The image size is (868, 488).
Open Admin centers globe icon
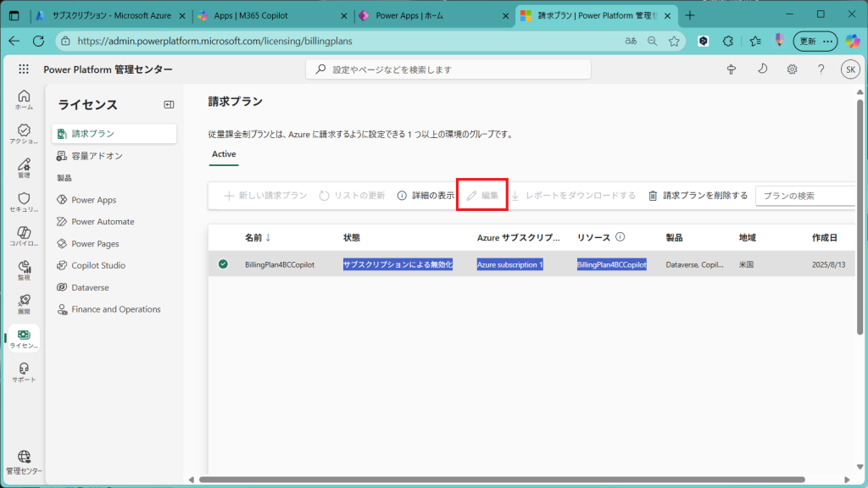tap(24, 460)
